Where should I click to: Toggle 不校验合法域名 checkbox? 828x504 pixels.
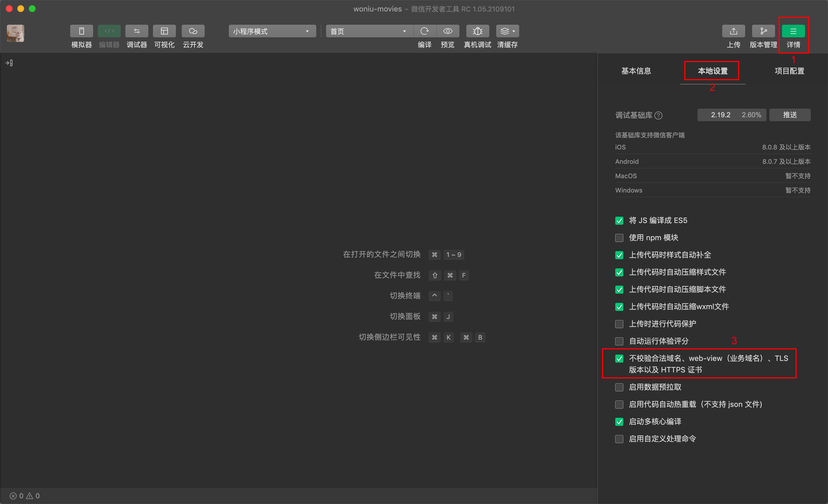pos(619,359)
